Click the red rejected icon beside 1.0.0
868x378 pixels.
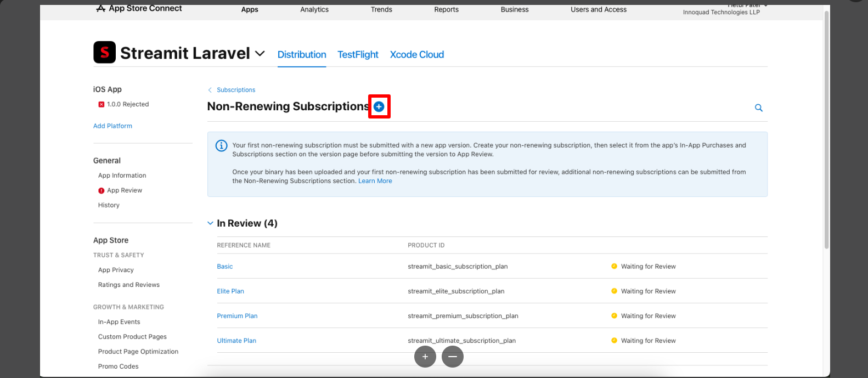[101, 104]
